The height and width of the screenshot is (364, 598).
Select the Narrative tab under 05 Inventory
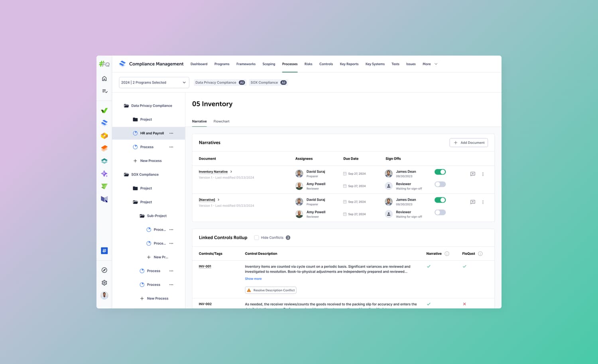(199, 121)
